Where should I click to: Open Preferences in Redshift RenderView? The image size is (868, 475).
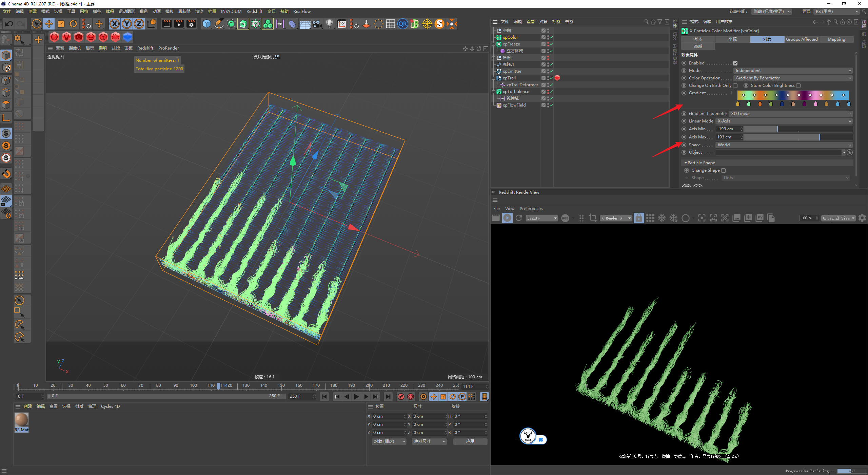click(x=531, y=208)
